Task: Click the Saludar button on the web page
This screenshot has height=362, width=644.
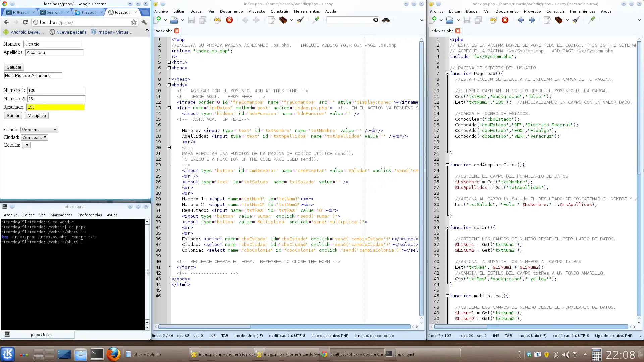Action: click(x=14, y=67)
